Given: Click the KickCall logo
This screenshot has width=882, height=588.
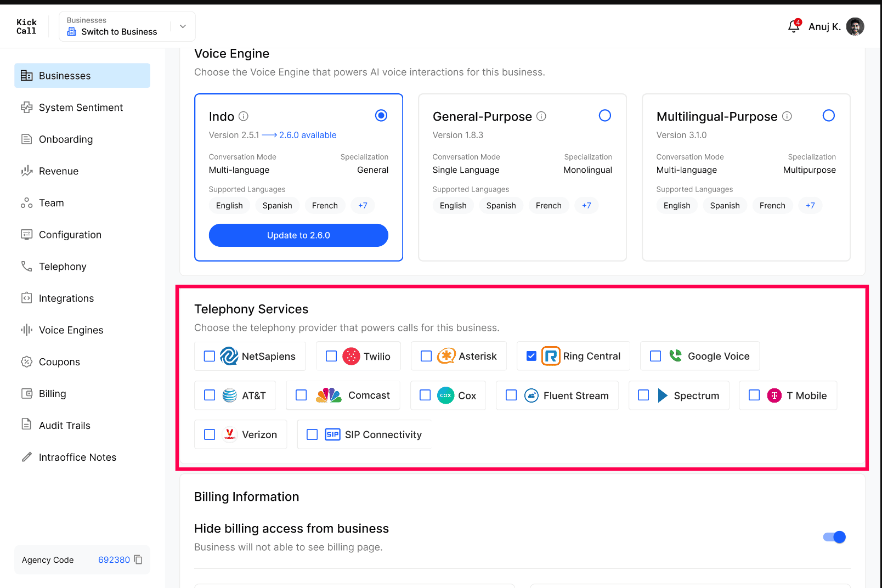Looking at the screenshot, I should coord(26,26).
